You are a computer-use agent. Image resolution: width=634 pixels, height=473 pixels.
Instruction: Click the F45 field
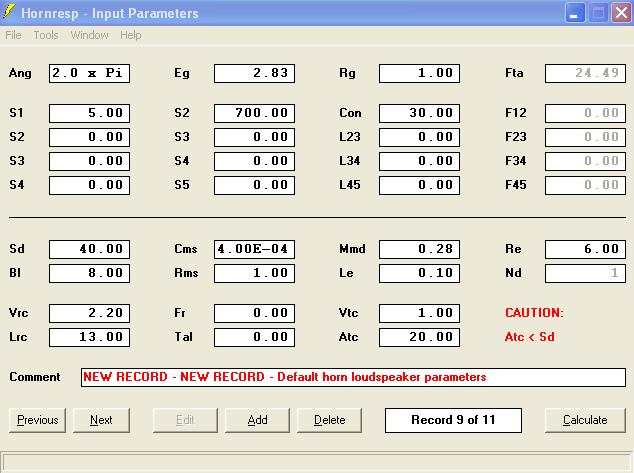[x=585, y=185]
